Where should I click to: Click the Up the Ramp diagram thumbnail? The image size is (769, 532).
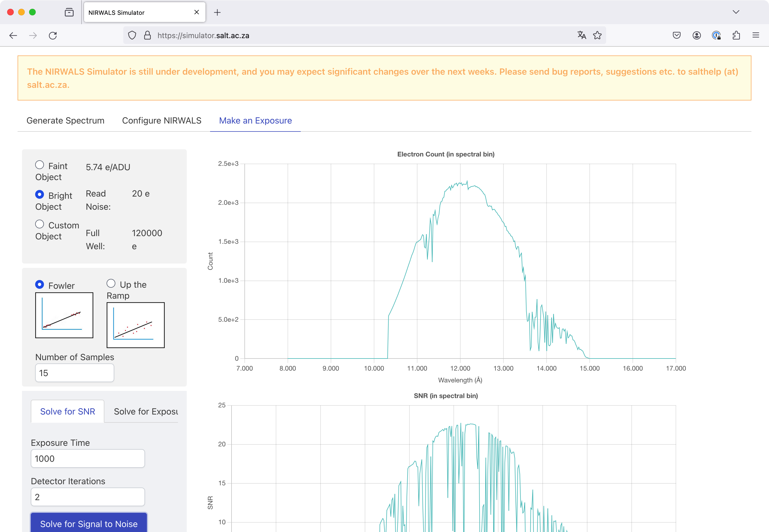tap(136, 325)
